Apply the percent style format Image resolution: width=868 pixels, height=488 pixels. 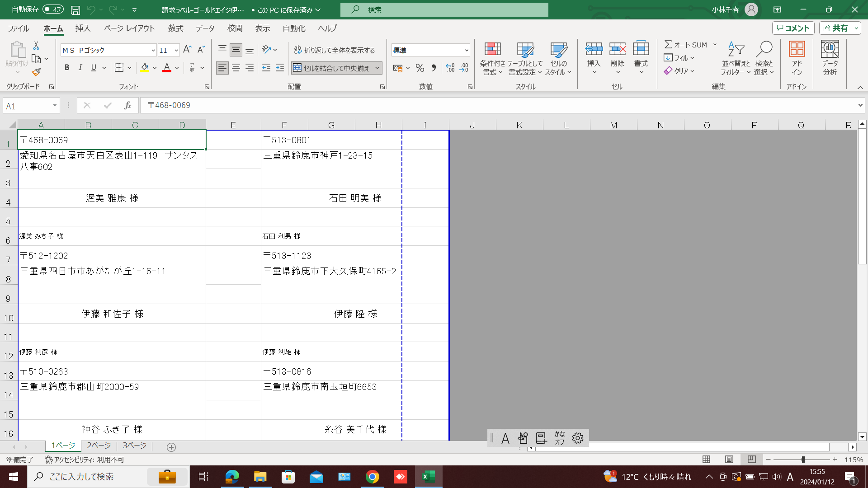coord(420,68)
